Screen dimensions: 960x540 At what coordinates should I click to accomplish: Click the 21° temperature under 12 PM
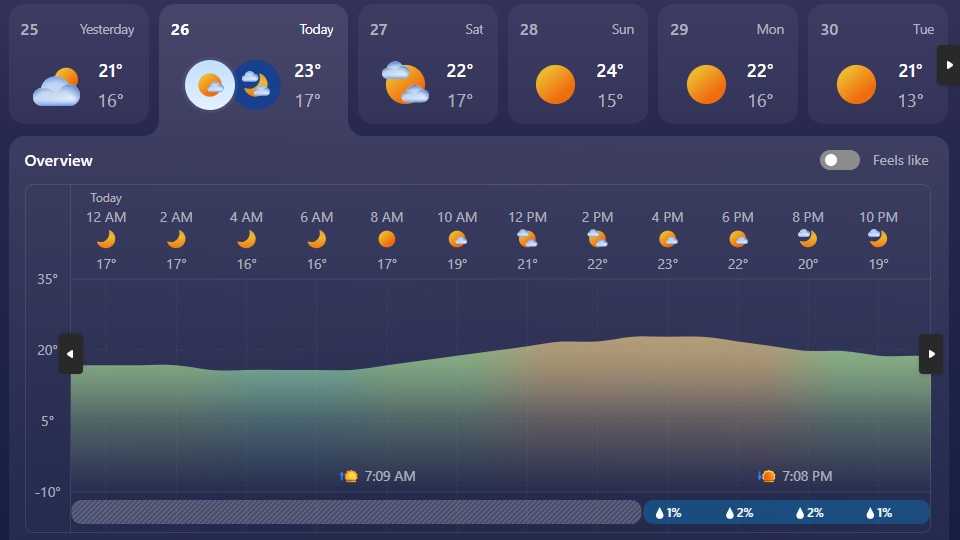(527, 264)
